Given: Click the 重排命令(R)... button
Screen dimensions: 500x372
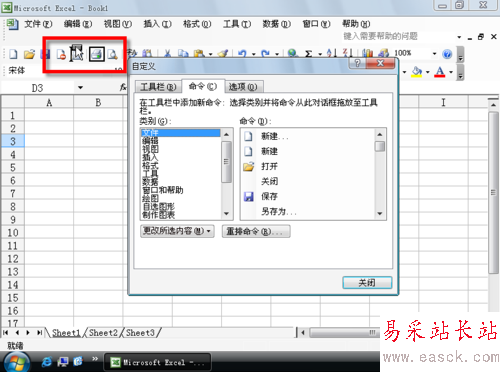Looking at the screenshot, I should [x=256, y=231].
